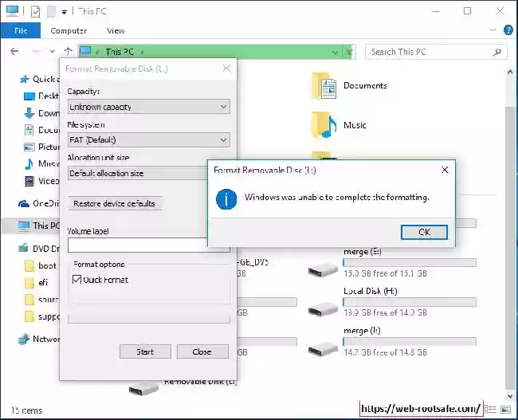Click the merge (I:) capacity bar
The height and width of the screenshot is (420, 518).
410,341
